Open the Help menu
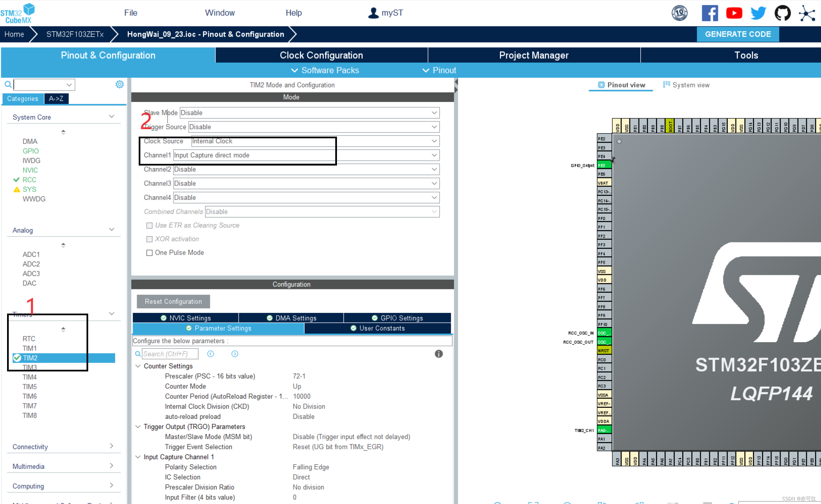The height and width of the screenshot is (504, 821). [294, 13]
